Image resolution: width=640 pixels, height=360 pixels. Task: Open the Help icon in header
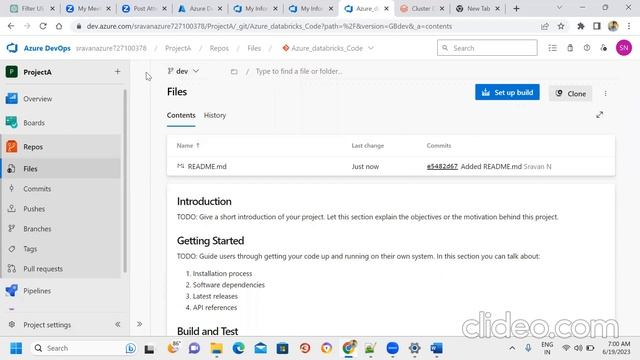pos(587,48)
